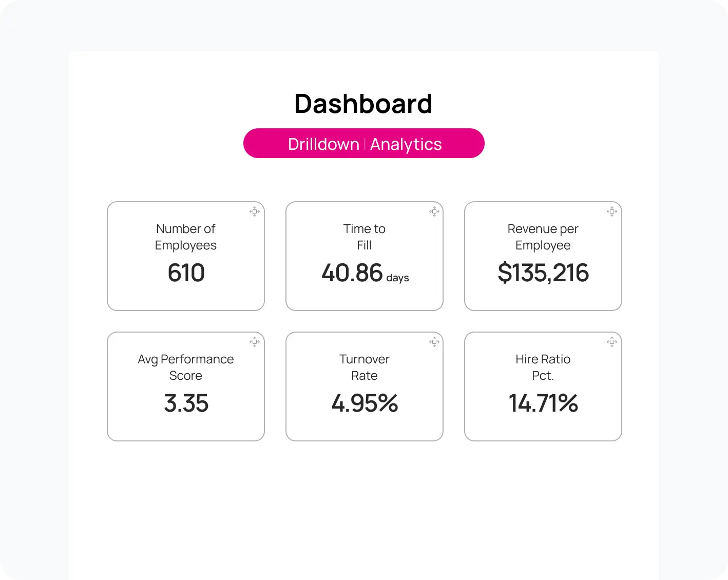The width and height of the screenshot is (728, 580).
Task: Click the 4.95% turnover value
Action: click(x=364, y=403)
